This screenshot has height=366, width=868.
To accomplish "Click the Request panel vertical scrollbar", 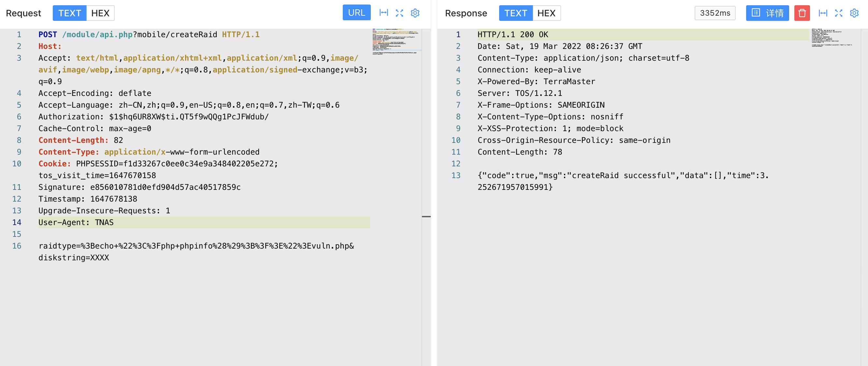I will point(426,216).
